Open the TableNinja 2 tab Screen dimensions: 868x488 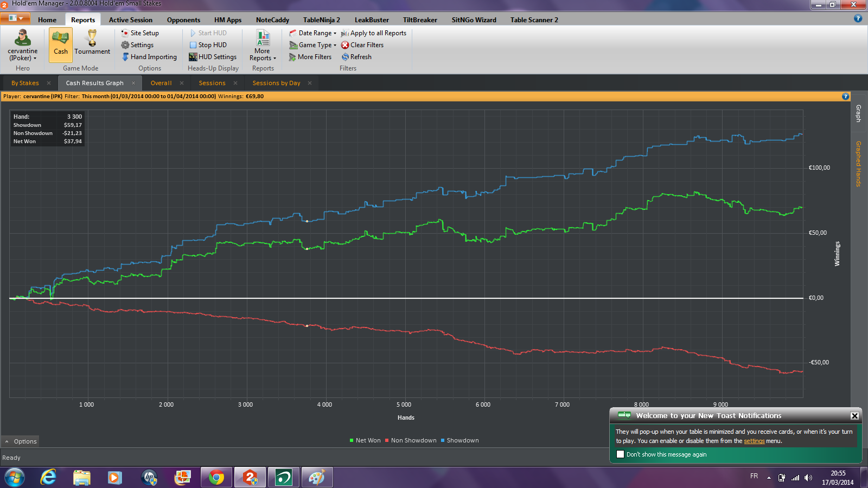(x=322, y=20)
